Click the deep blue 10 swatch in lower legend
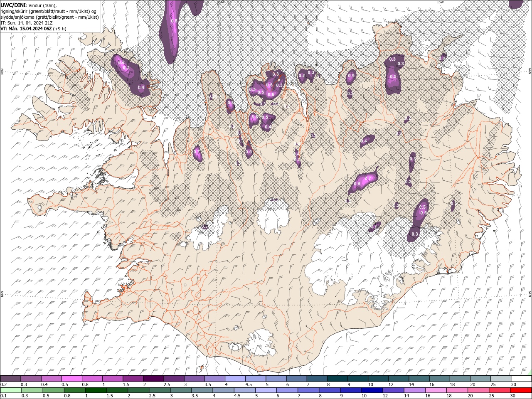This screenshot has width=532, height=399. 372,390
